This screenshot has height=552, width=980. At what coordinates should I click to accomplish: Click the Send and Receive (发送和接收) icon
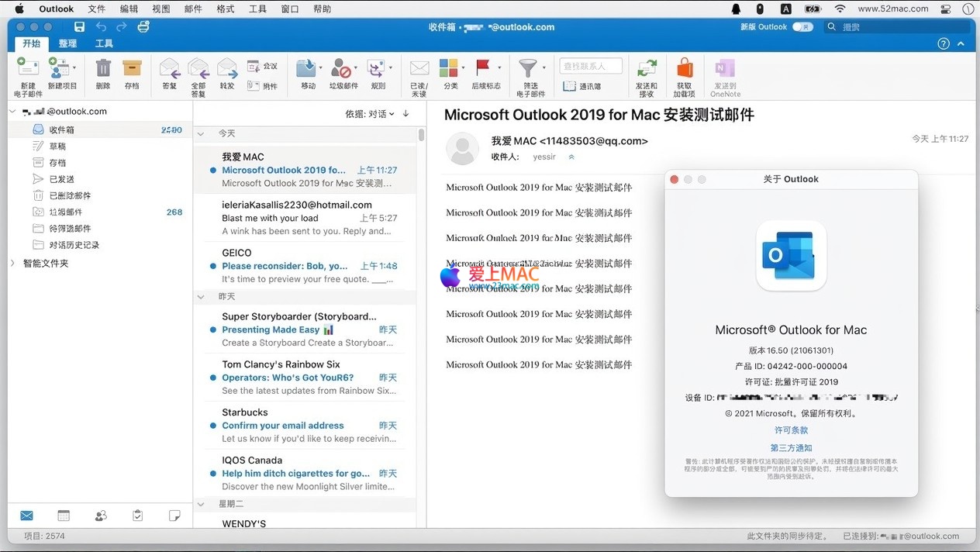(x=647, y=69)
